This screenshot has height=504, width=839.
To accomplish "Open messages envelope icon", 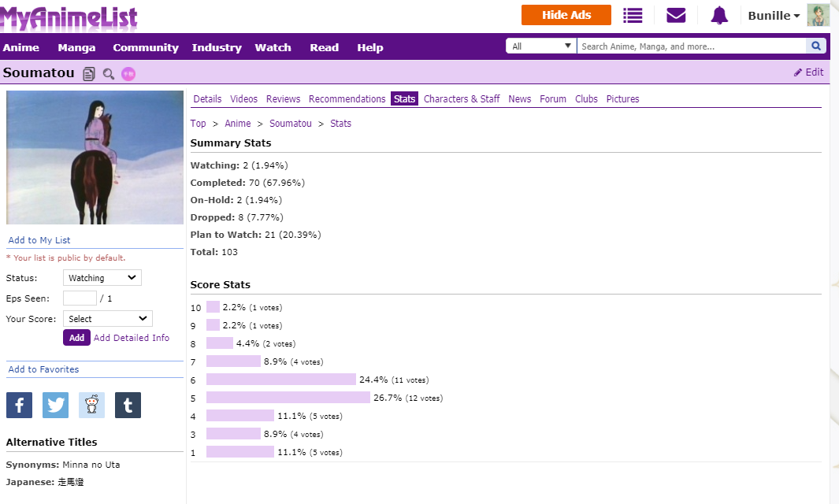I will click(676, 15).
